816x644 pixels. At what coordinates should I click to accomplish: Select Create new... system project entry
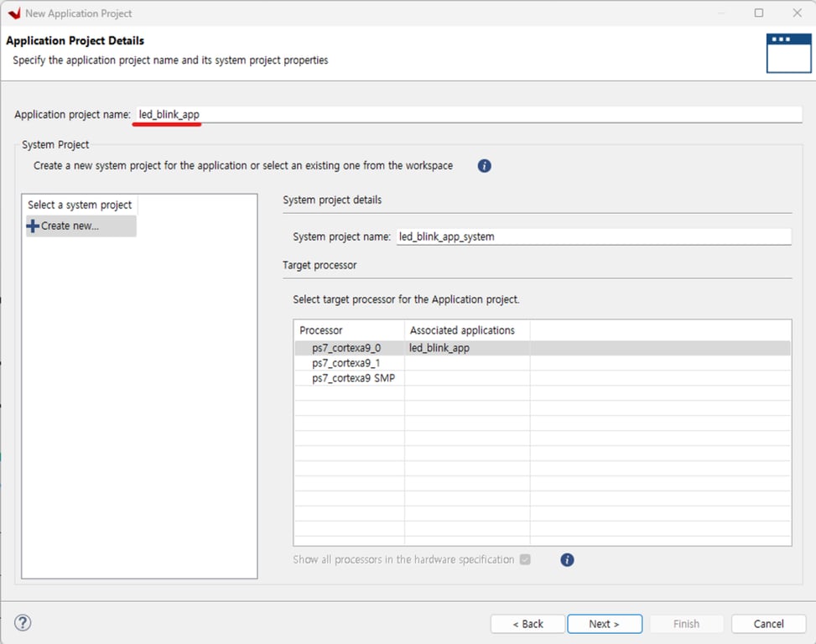coord(81,226)
